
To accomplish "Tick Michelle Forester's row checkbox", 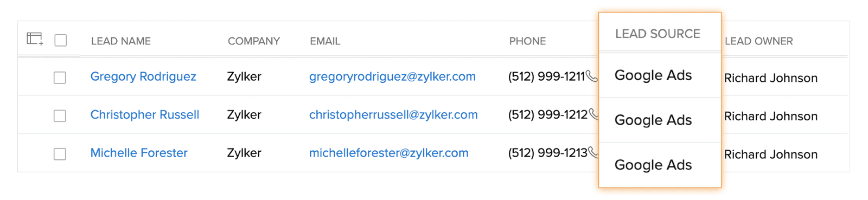I will [x=60, y=154].
